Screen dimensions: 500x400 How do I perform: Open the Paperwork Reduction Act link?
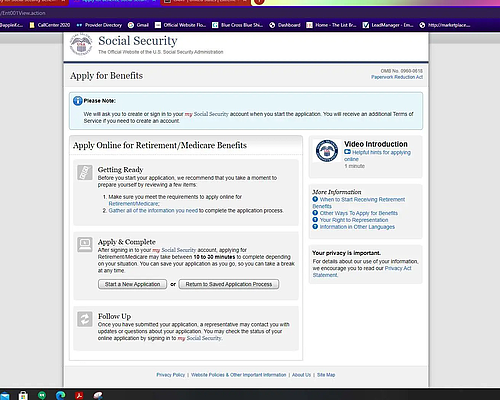tap(397, 77)
